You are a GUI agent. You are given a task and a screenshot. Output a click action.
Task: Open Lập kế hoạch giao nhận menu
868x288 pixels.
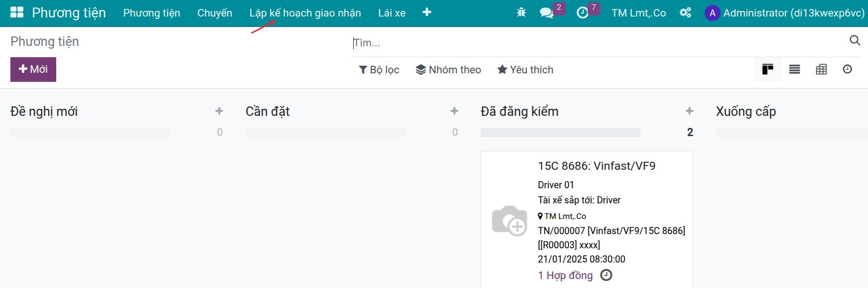(x=305, y=13)
